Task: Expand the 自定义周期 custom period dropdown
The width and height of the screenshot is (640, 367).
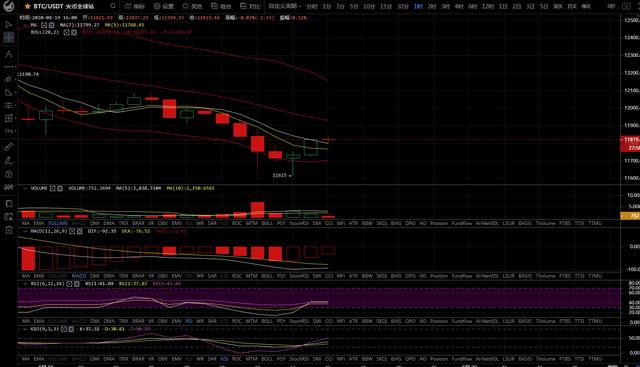Action: (x=285, y=6)
